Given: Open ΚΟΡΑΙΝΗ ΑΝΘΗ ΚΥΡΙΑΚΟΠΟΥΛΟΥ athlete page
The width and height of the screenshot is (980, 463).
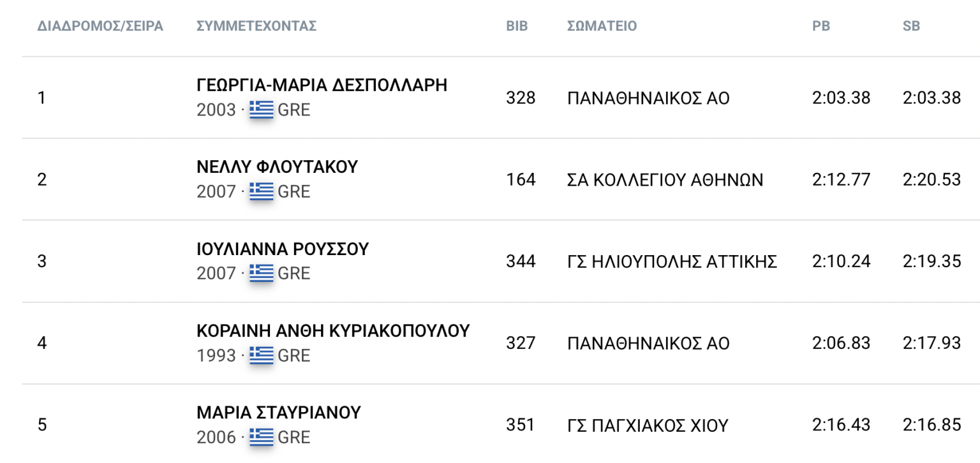Looking at the screenshot, I should click(333, 330).
